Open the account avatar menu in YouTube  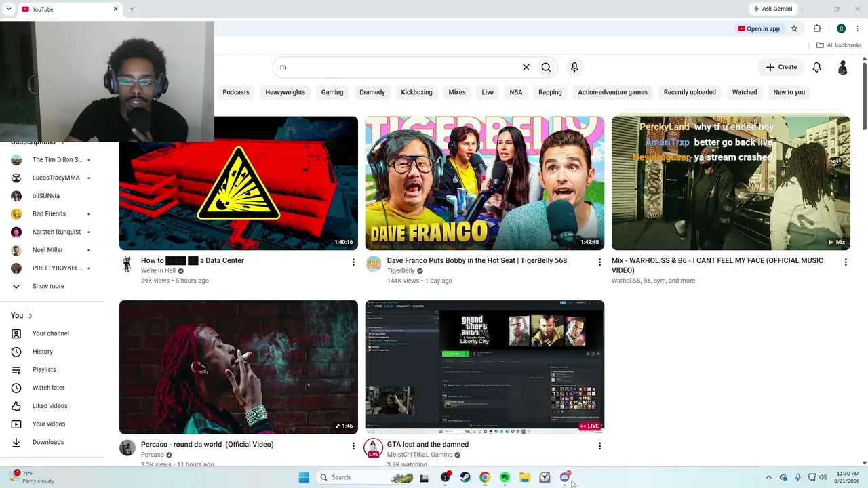[x=843, y=67]
